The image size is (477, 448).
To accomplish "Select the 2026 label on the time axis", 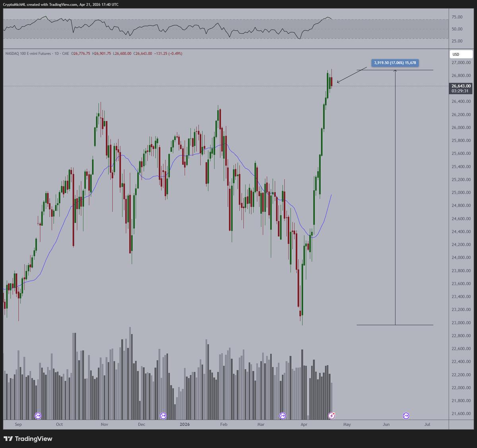I will tap(185, 425).
